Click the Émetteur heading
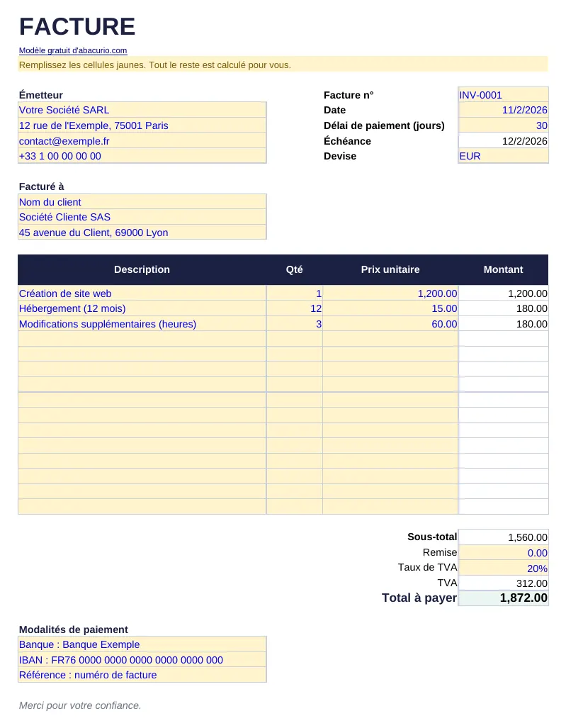Image resolution: width=566 pixels, height=728 pixels. pos(41,95)
